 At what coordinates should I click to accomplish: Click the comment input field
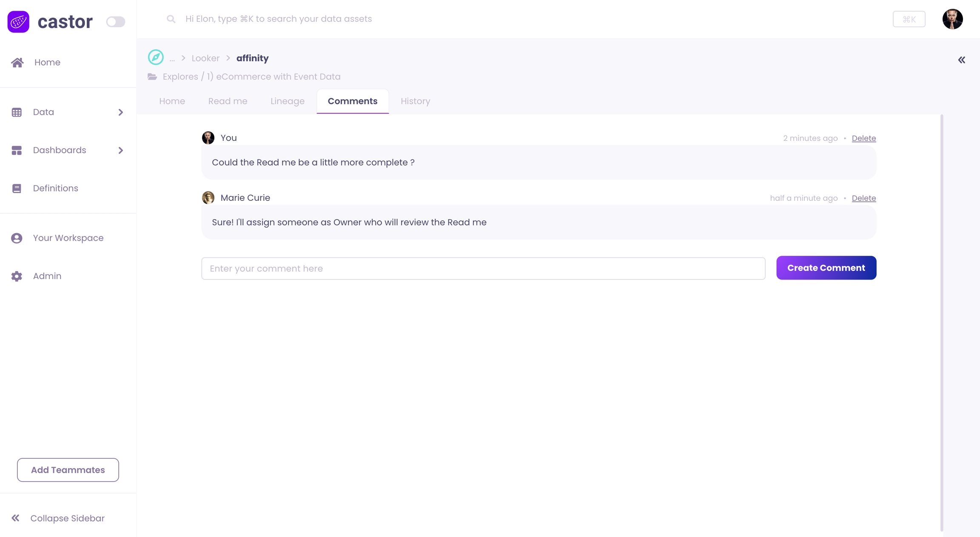(x=483, y=268)
